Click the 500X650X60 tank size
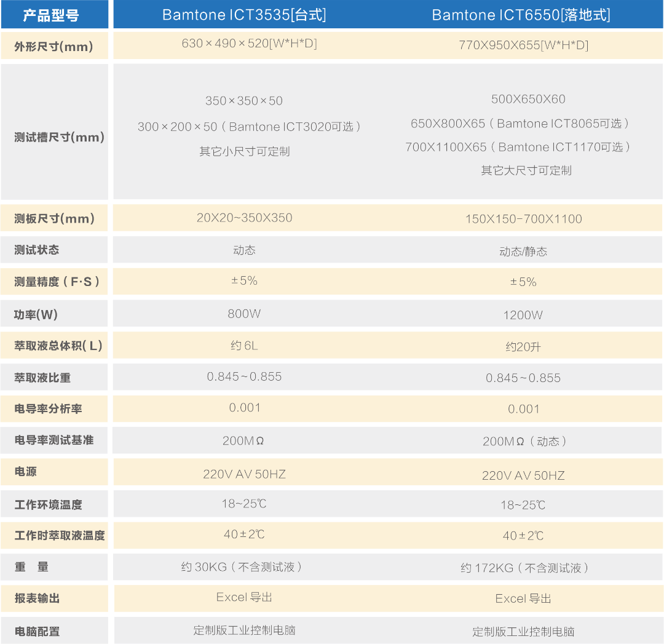Viewport: 664px width, 644px height. click(x=528, y=99)
